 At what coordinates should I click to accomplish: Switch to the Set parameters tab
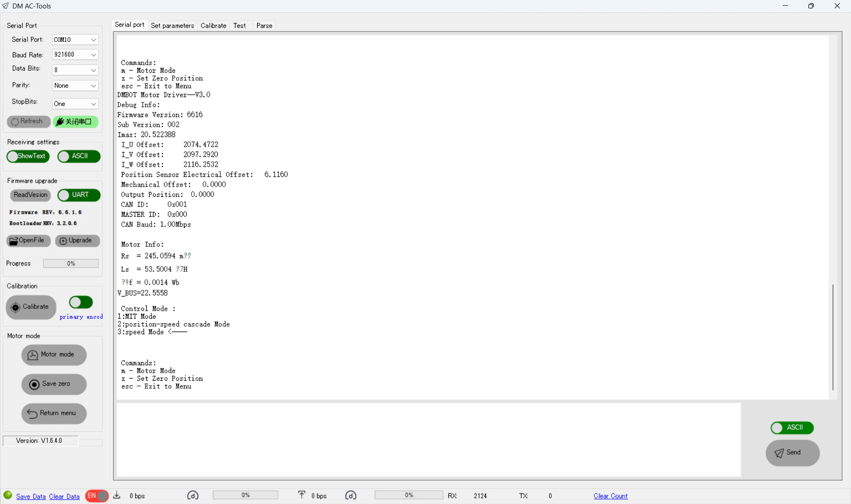pos(172,26)
